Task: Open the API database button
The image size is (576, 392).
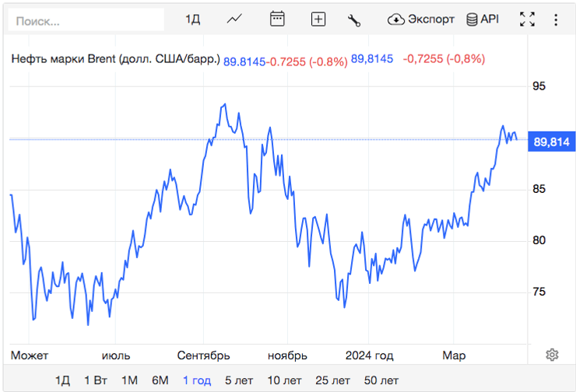Action: tap(482, 19)
